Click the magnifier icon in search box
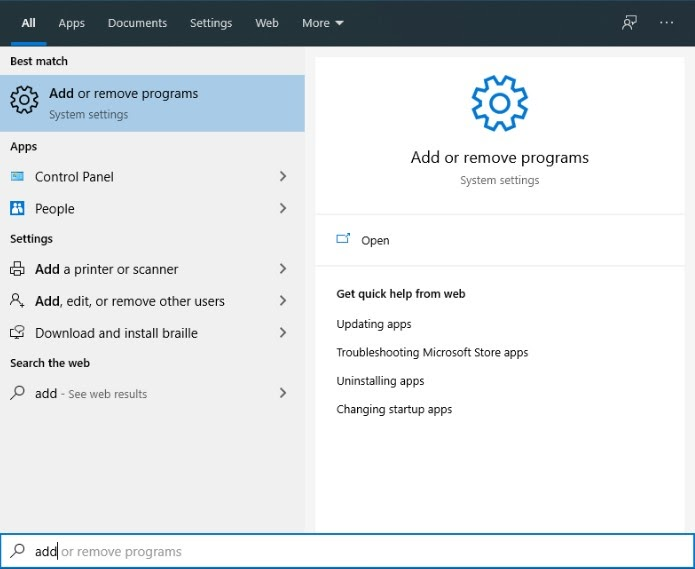Image resolution: width=695 pixels, height=569 pixels. (18, 551)
